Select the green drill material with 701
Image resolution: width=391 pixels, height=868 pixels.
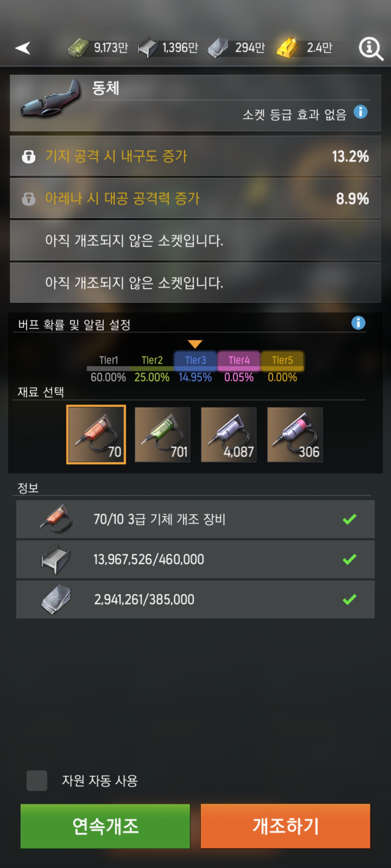(162, 434)
